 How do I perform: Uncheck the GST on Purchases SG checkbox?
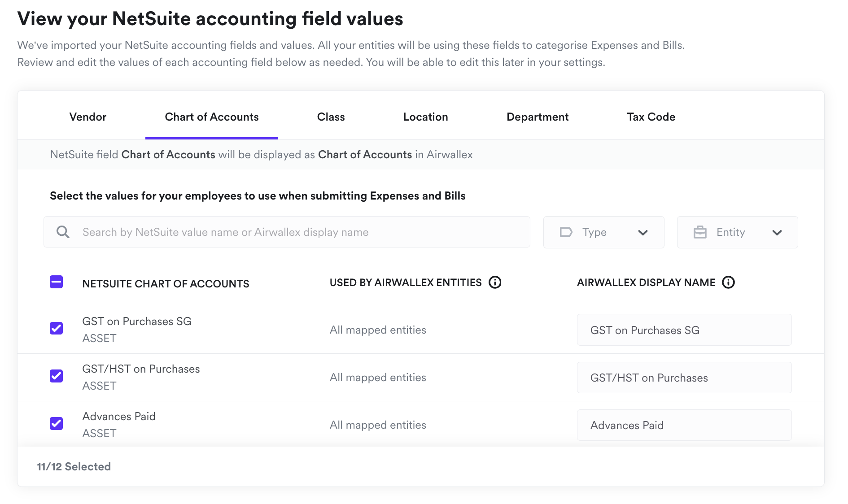pyautogui.click(x=57, y=328)
